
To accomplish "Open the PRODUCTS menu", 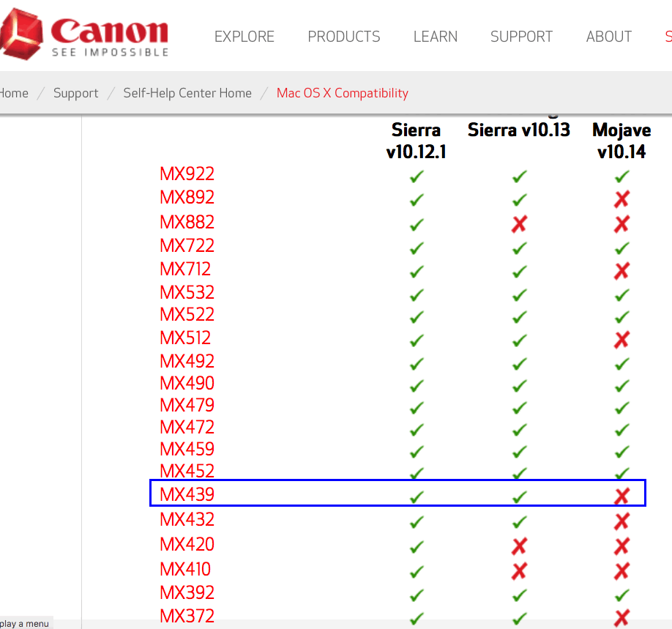I will coord(344,37).
